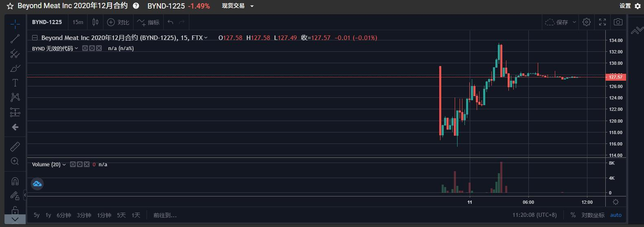The height and width of the screenshot is (227, 644).
Task: Toggle auto price scale
Action: coord(616,215)
